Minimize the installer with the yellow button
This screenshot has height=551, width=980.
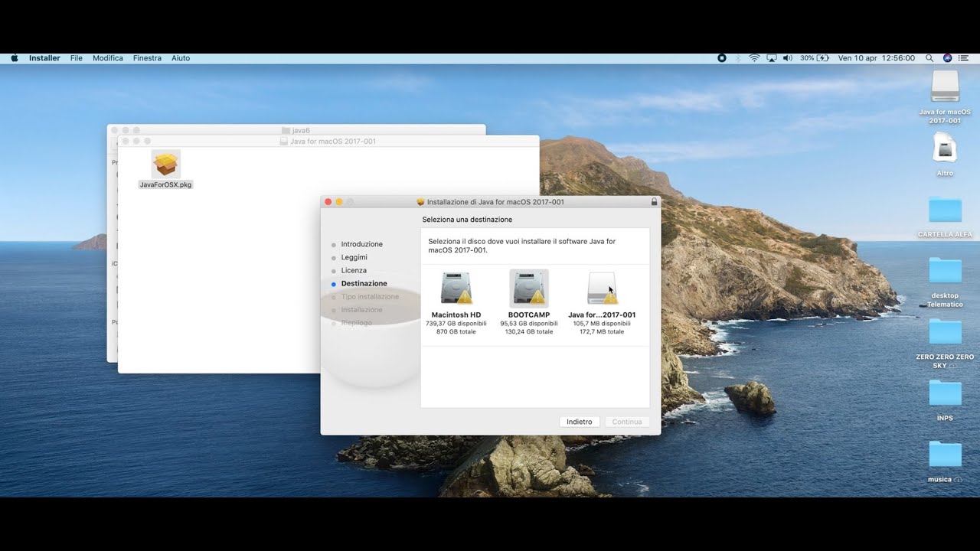[x=339, y=202]
